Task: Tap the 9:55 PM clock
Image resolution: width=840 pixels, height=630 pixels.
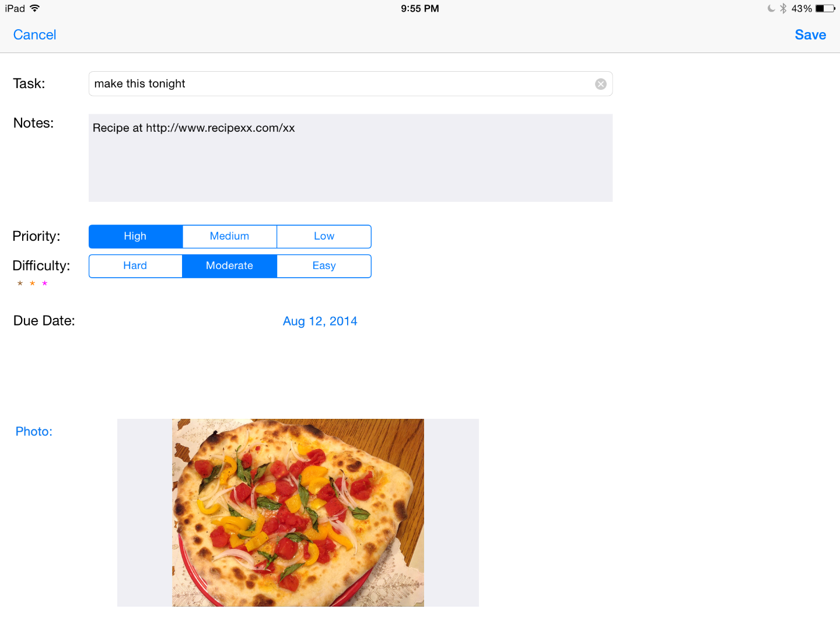Action: [x=420, y=8]
